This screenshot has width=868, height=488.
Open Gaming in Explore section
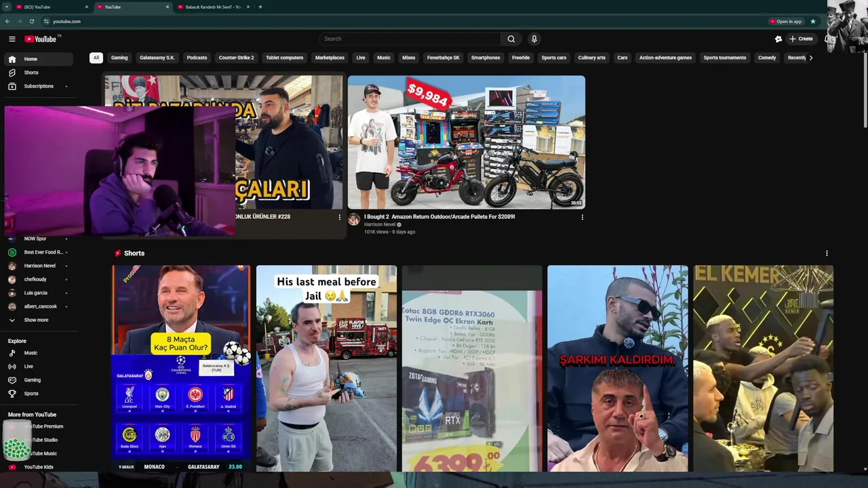(39, 380)
